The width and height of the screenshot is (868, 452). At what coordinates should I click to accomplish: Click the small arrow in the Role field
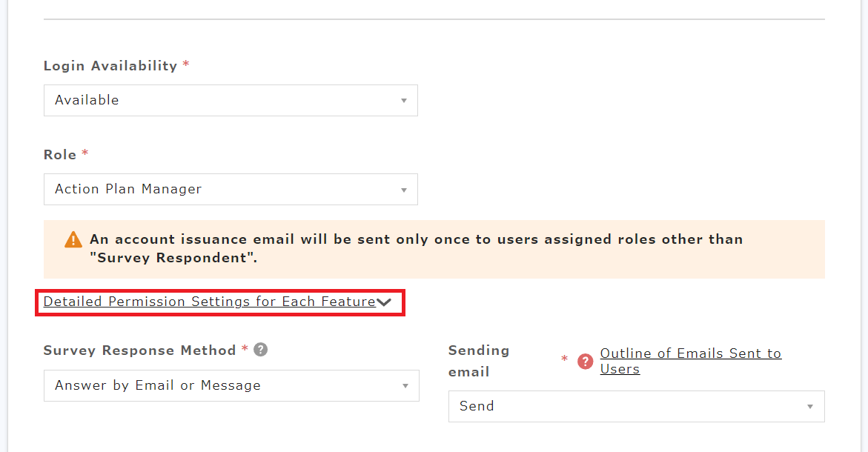pyautogui.click(x=404, y=190)
